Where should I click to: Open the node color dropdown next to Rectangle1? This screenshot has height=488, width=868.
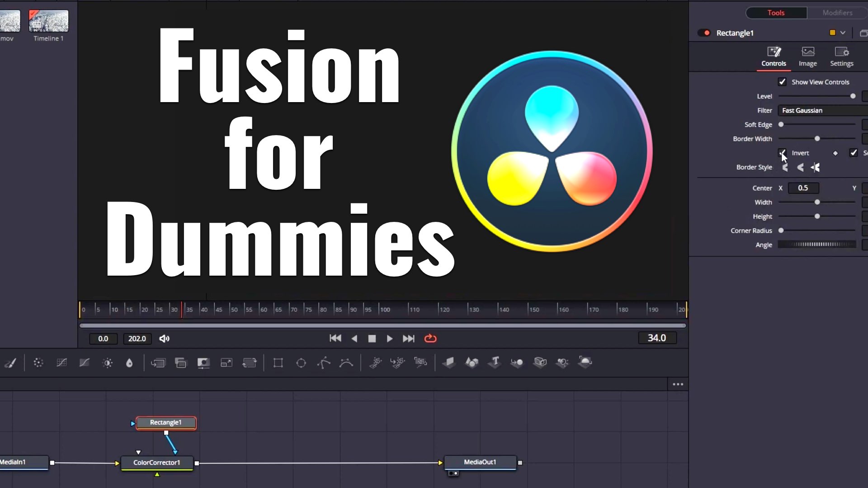(842, 33)
